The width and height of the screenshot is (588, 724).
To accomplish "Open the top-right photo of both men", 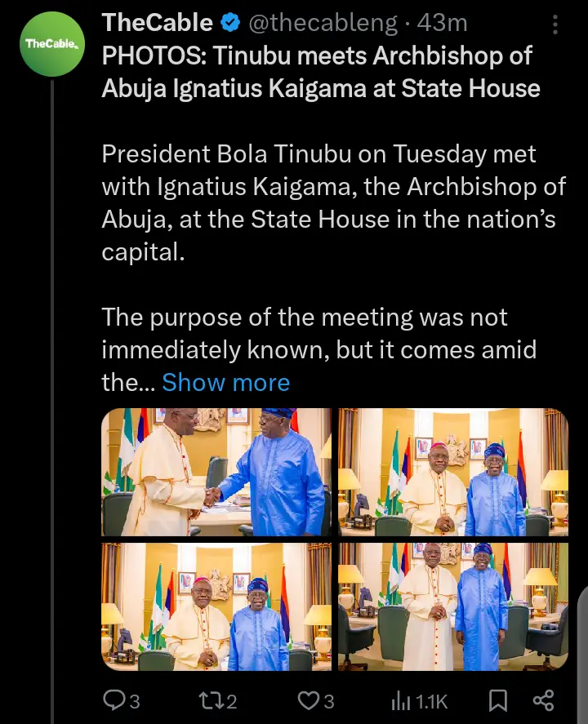I will pyautogui.click(x=453, y=473).
